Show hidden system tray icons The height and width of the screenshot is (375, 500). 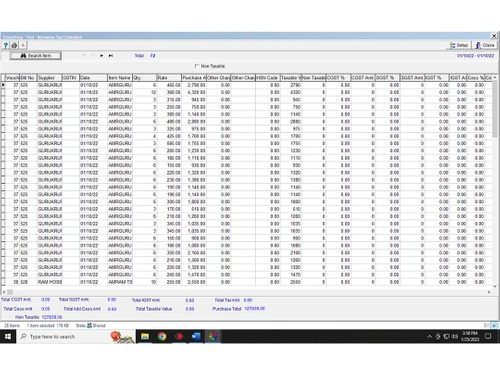tap(429, 337)
